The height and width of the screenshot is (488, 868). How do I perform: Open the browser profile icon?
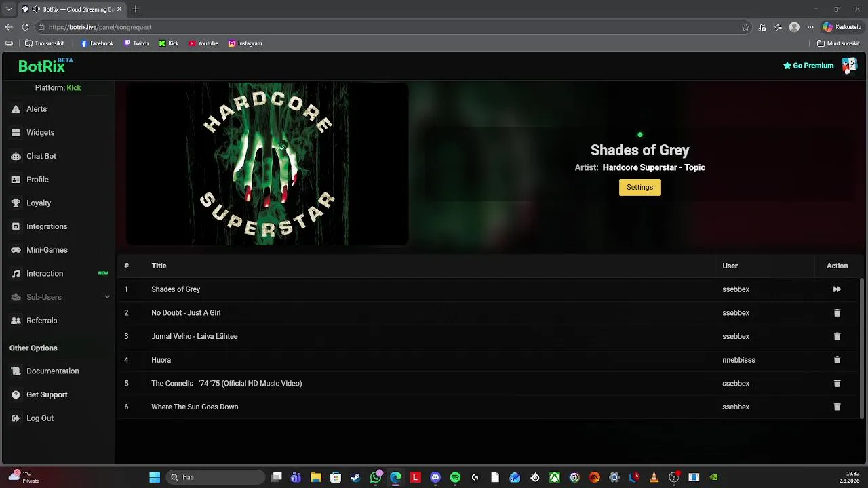coord(794,27)
